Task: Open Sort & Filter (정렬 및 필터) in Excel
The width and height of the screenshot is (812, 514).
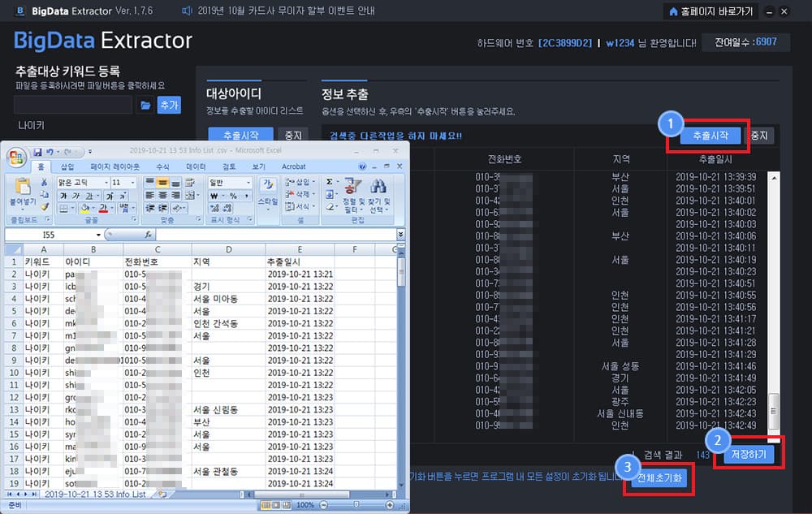Action: pyautogui.click(x=352, y=195)
